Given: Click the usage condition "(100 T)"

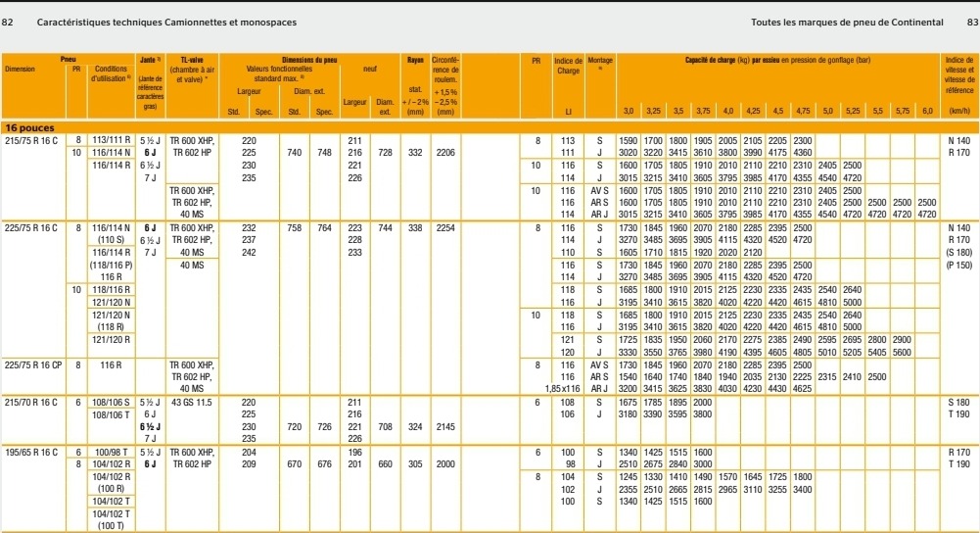Looking at the screenshot, I should point(112,526).
